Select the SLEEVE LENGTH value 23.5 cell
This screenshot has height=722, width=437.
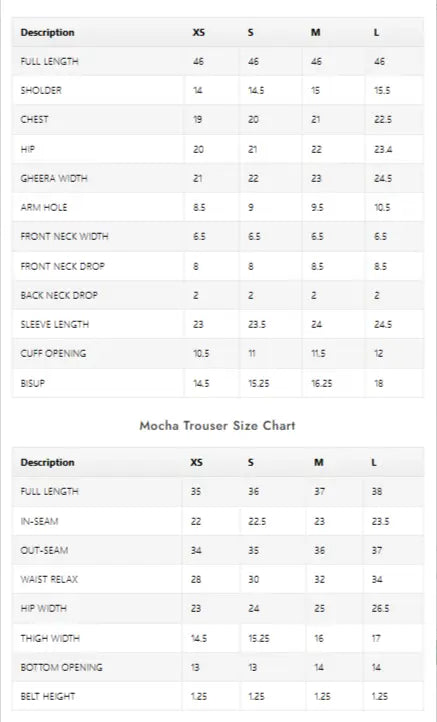pyautogui.click(x=257, y=324)
